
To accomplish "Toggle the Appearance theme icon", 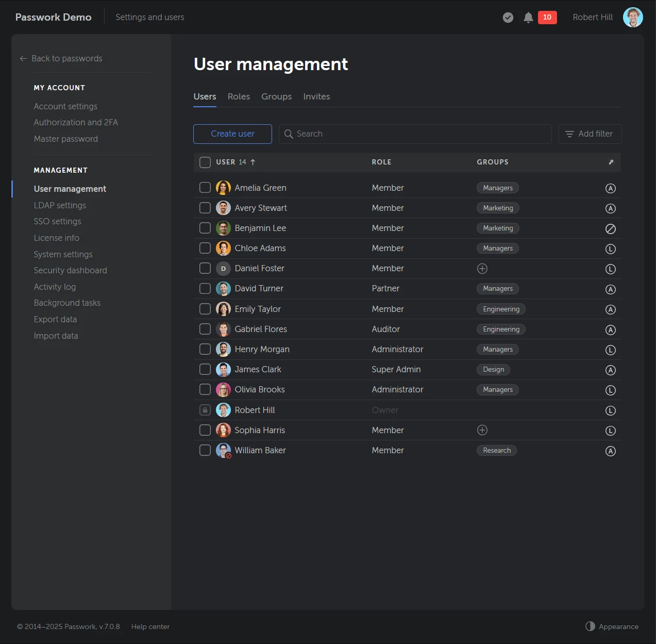I will [x=590, y=626].
